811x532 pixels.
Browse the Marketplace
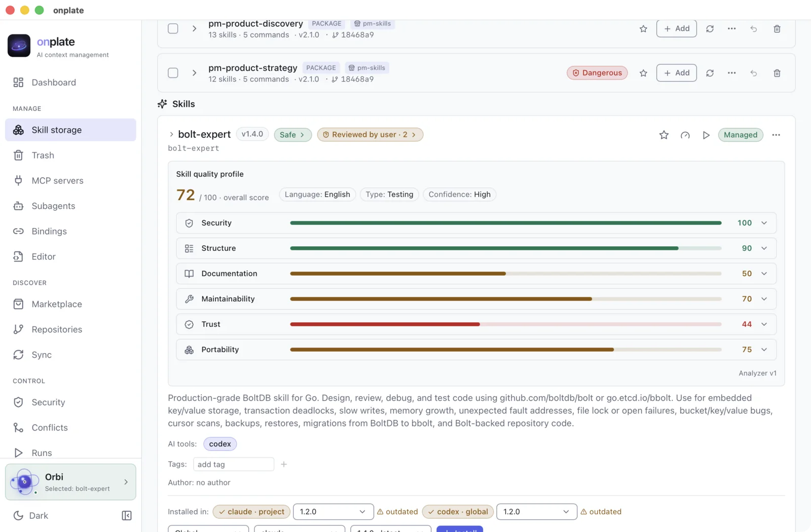tap(70, 304)
